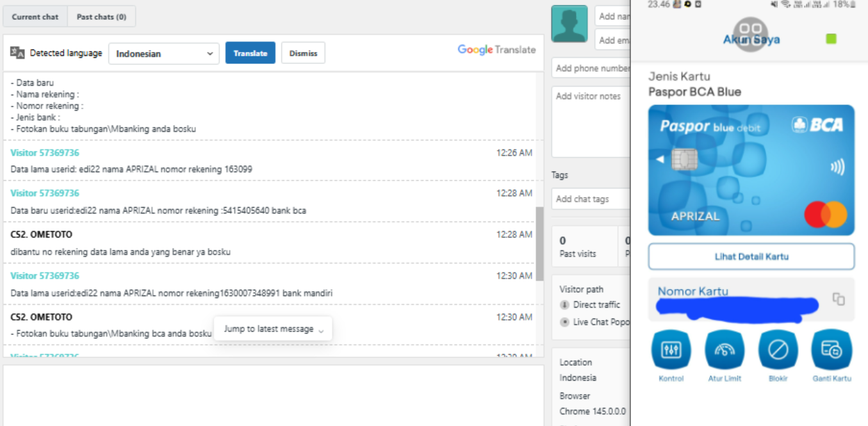Tap the Paspor BCA blue debit card image

point(751,170)
